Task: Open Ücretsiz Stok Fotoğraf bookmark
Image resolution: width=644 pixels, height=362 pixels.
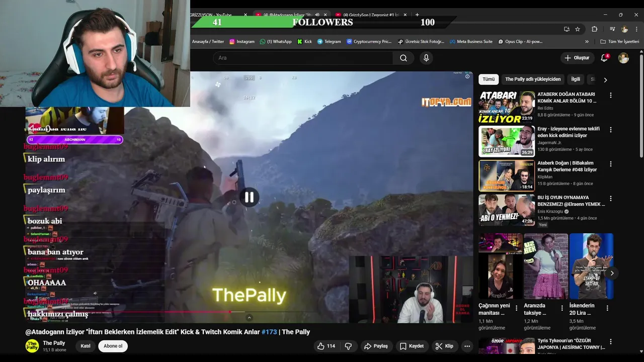Action: click(x=421, y=42)
